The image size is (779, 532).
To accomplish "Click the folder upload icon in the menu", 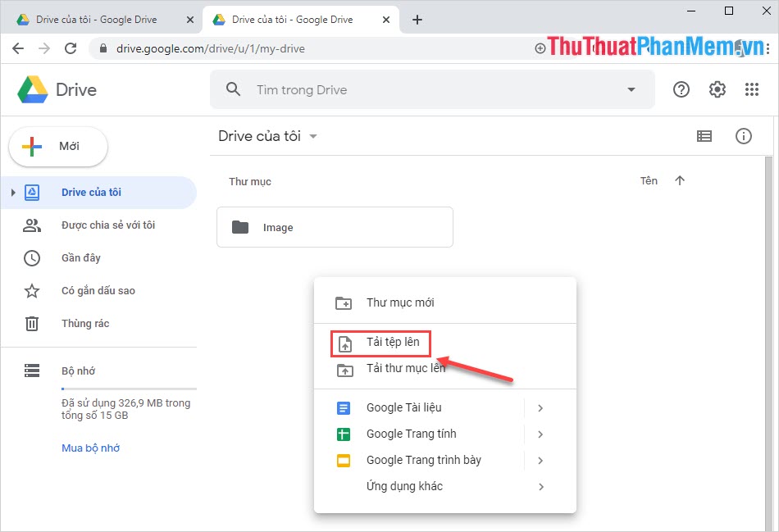I will pos(344,370).
